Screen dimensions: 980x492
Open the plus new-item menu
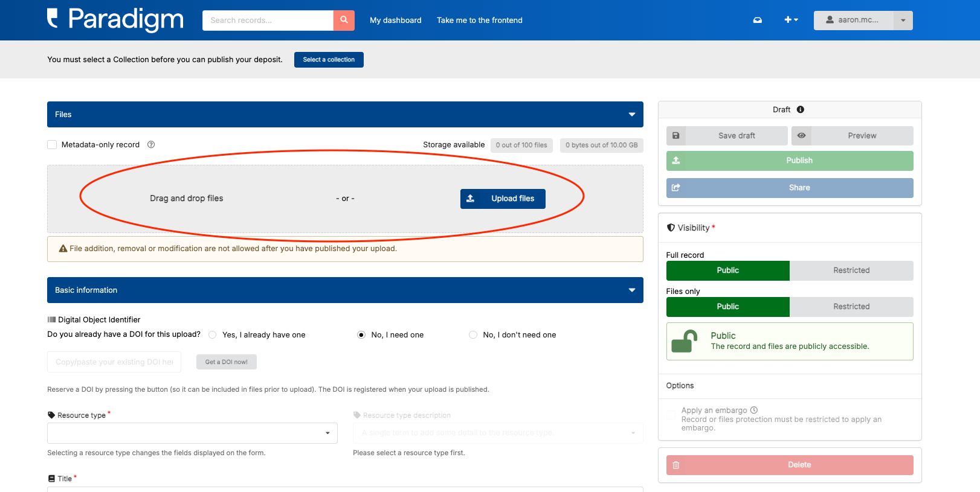(791, 20)
